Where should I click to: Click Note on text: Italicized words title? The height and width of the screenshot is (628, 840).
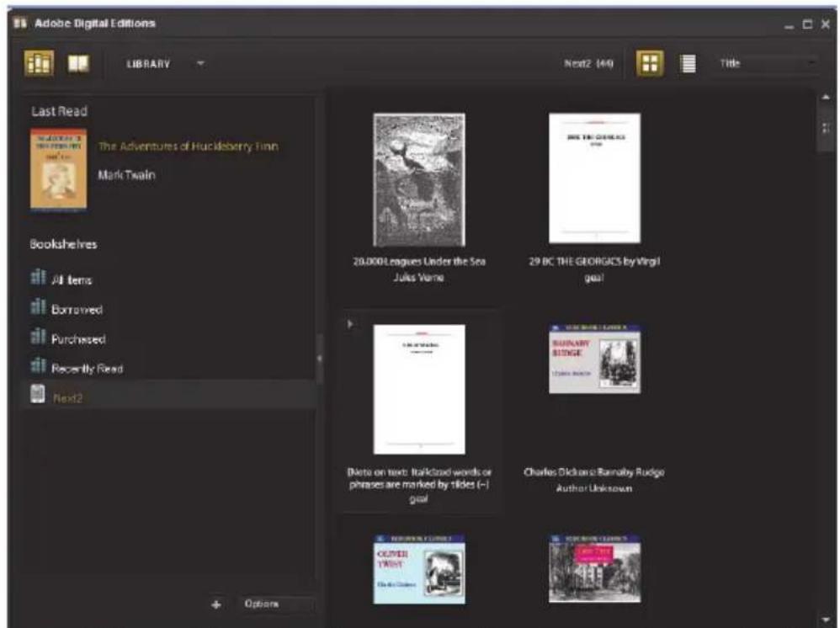(419, 478)
